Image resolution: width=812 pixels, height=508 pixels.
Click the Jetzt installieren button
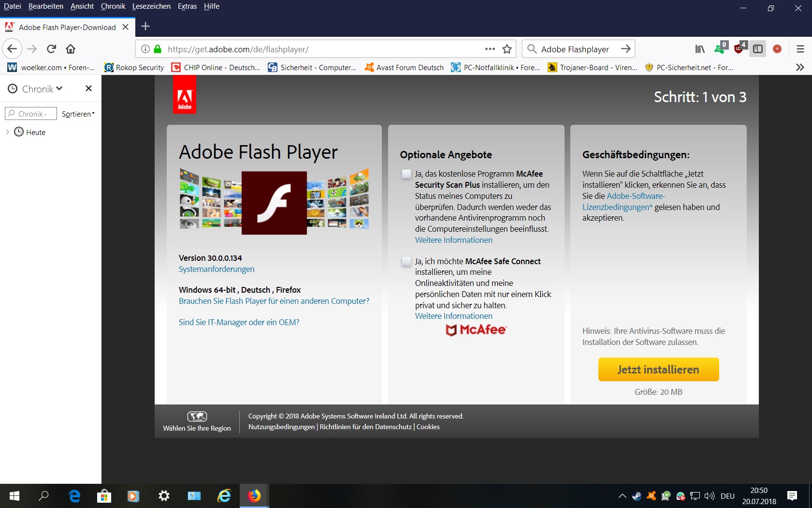coord(658,370)
